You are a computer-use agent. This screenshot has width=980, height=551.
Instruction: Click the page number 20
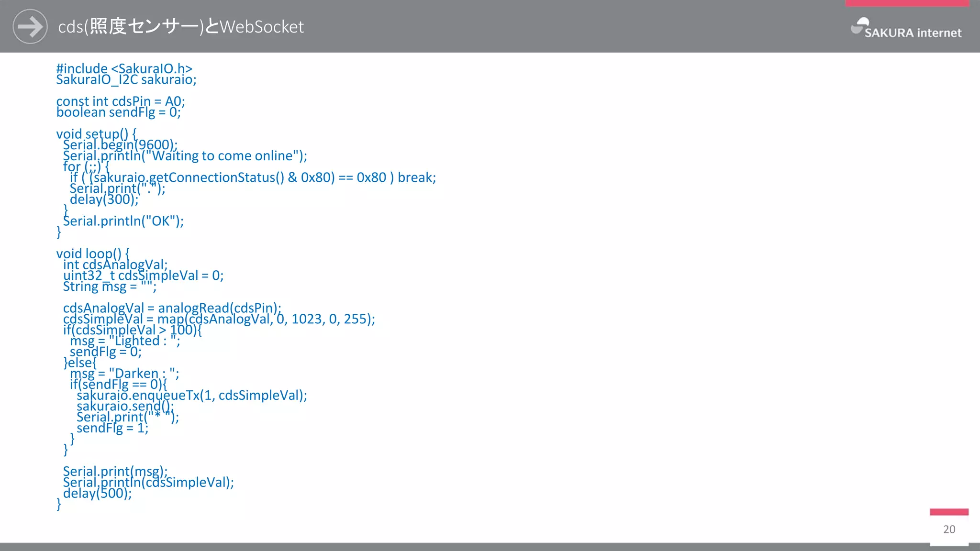[x=949, y=529]
